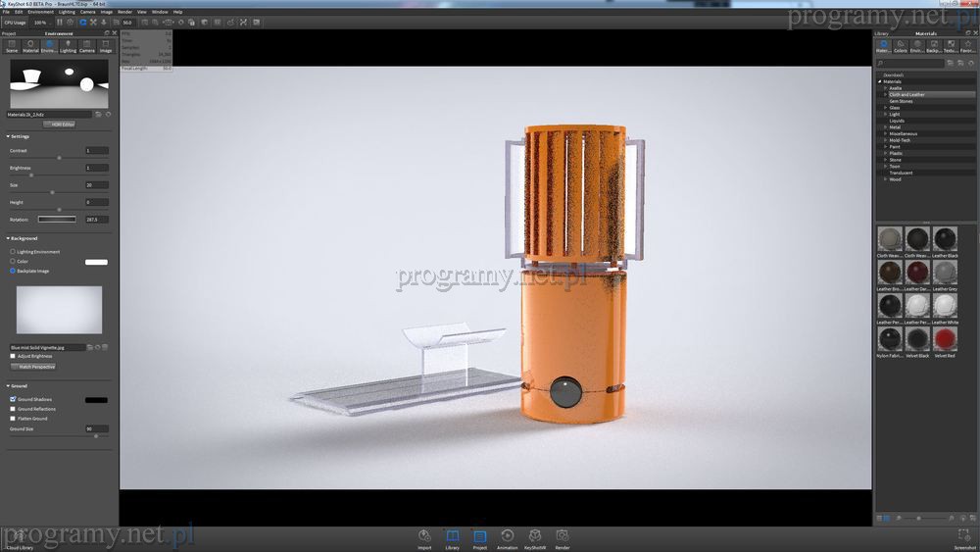Select the Velvet Red material thumbnail

point(945,339)
